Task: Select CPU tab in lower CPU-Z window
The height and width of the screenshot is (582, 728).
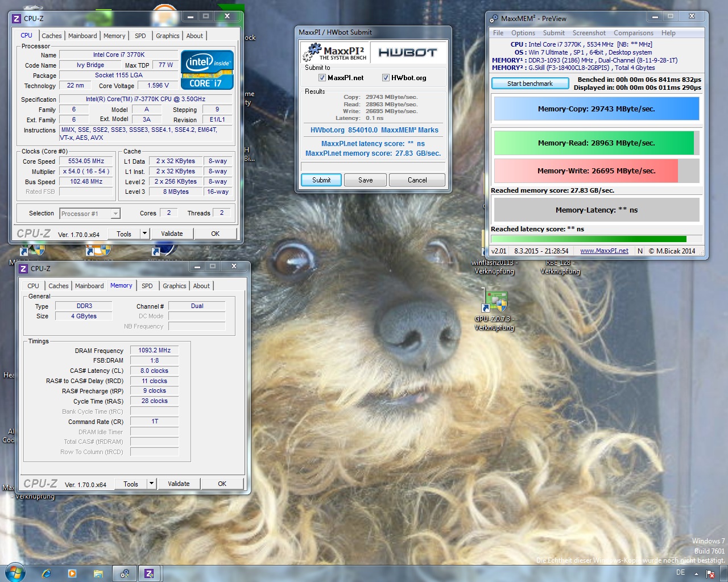Action: pyautogui.click(x=33, y=286)
